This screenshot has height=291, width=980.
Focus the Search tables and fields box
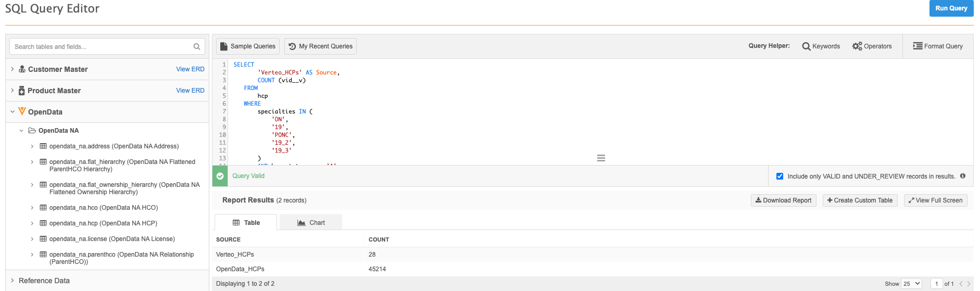pyautogui.click(x=102, y=47)
